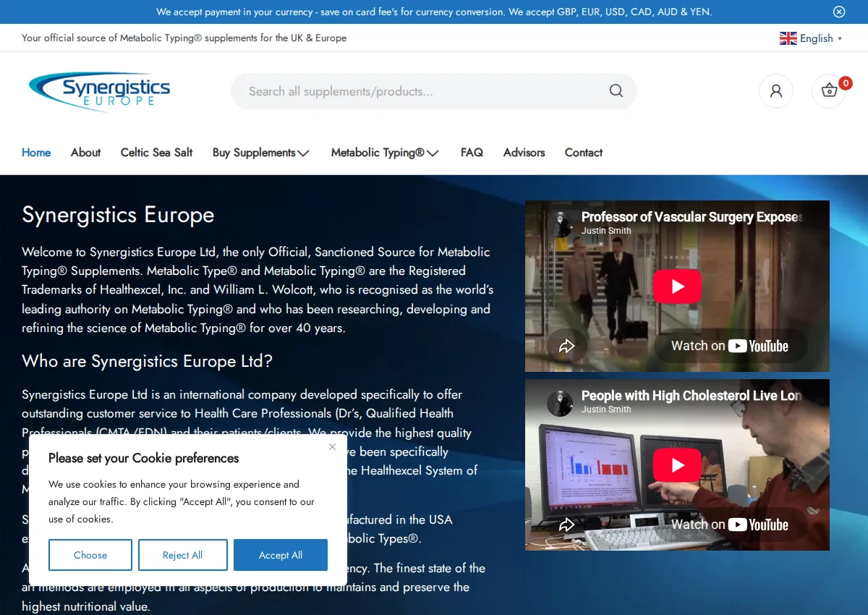This screenshot has width=868, height=615.
Task: Share the Vascular Surgery video
Action: point(567,346)
